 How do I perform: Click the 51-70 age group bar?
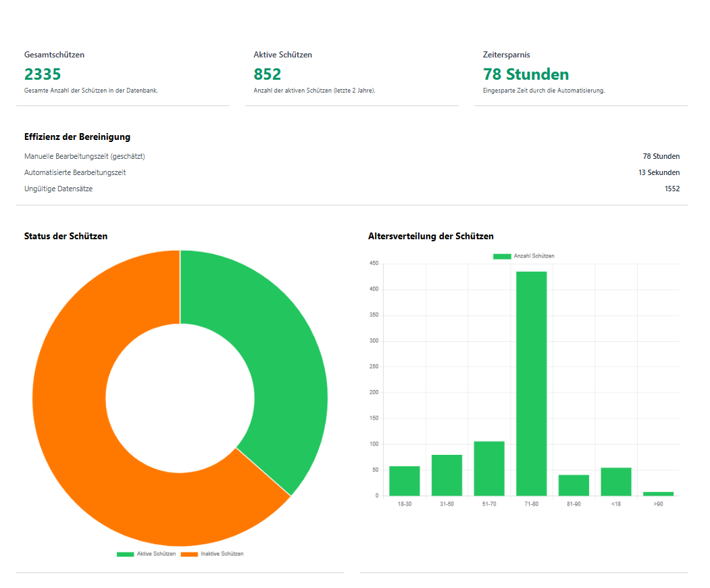click(x=489, y=468)
